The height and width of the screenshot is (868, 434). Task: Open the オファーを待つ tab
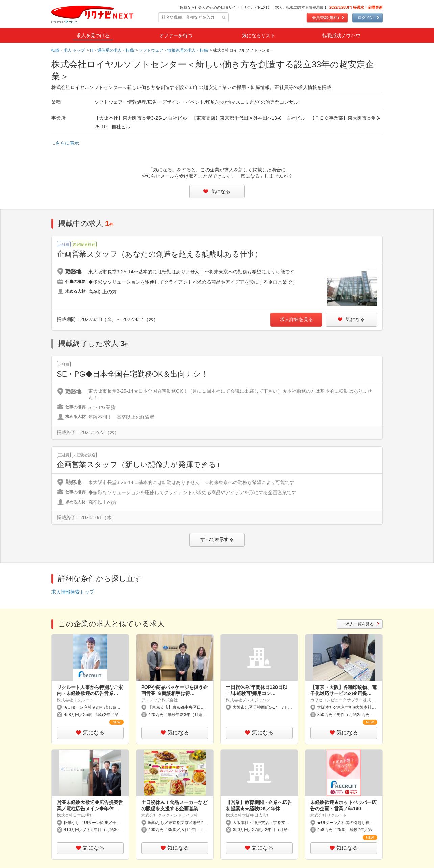tap(176, 35)
